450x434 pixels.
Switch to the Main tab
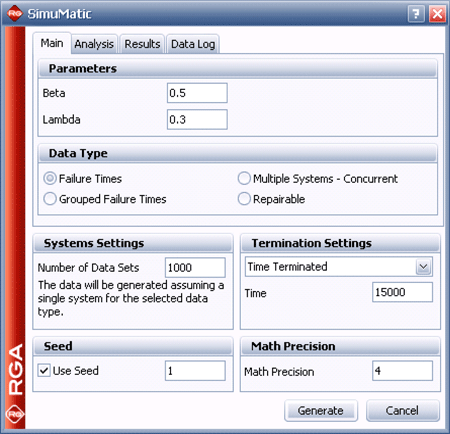click(x=52, y=43)
